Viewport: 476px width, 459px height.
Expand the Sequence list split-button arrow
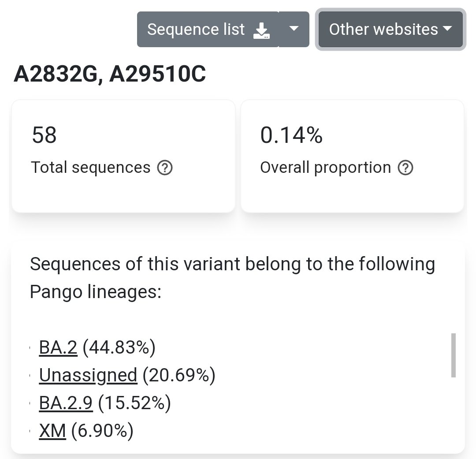click(x=294, y=29)
